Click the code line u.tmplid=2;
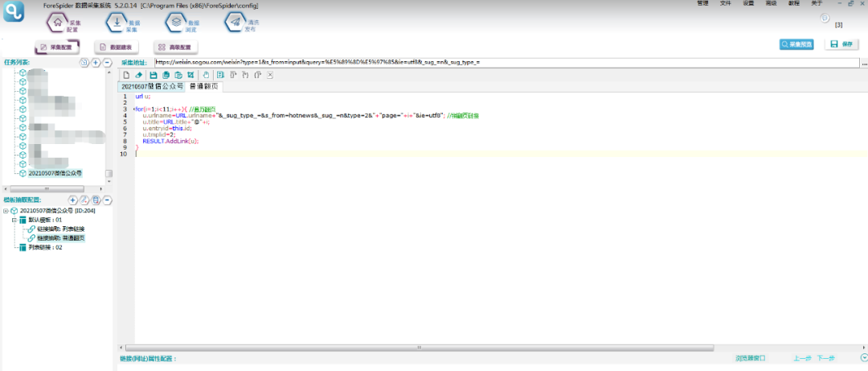868x371 pixels. click(x=159, y=134)
